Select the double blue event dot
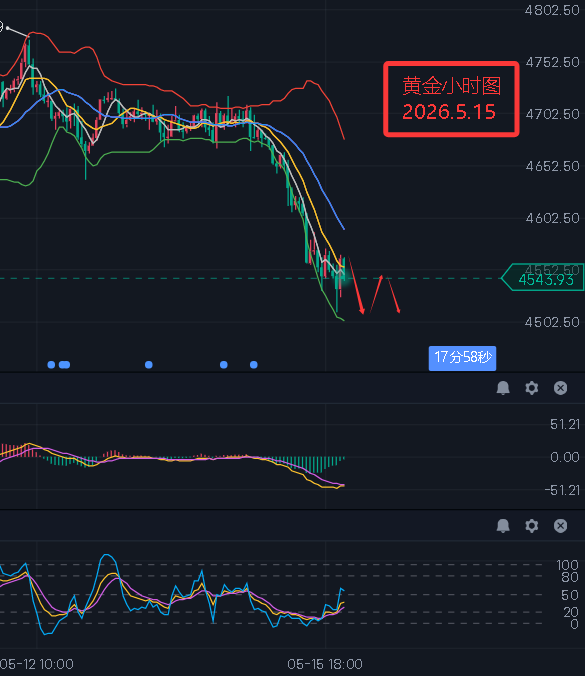 tap(64, 365)
